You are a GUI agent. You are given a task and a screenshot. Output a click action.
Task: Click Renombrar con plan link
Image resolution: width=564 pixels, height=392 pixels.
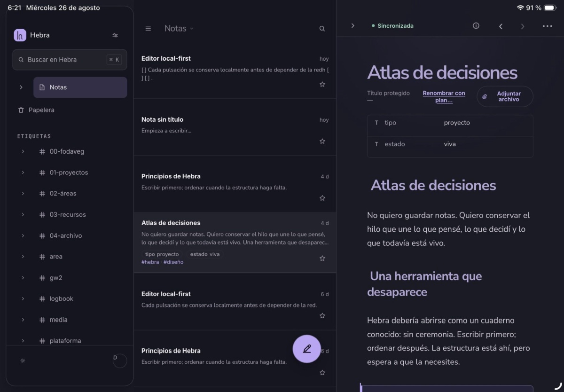click(x=444, y=96)
